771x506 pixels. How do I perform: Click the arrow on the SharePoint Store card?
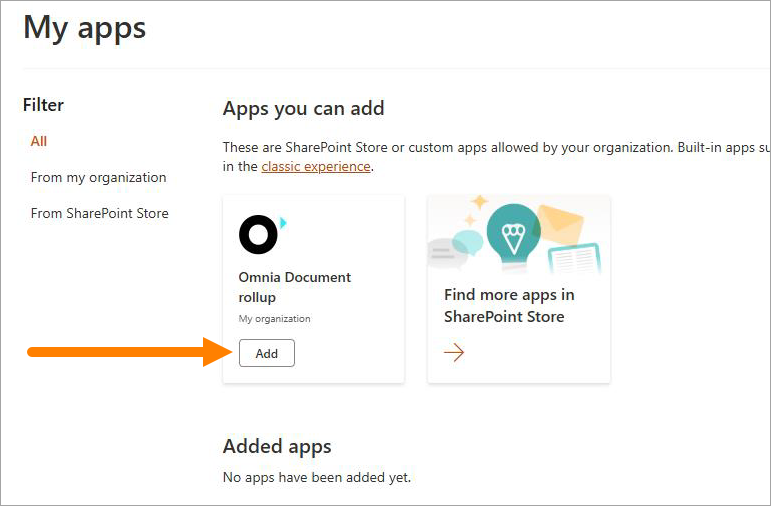454,352
